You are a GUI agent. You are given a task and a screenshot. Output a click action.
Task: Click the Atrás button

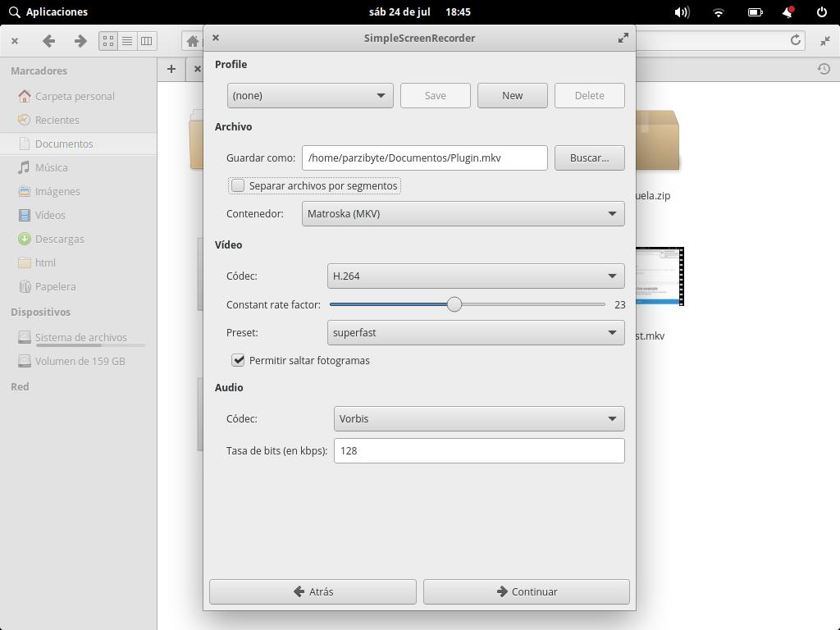coord(313,592)
